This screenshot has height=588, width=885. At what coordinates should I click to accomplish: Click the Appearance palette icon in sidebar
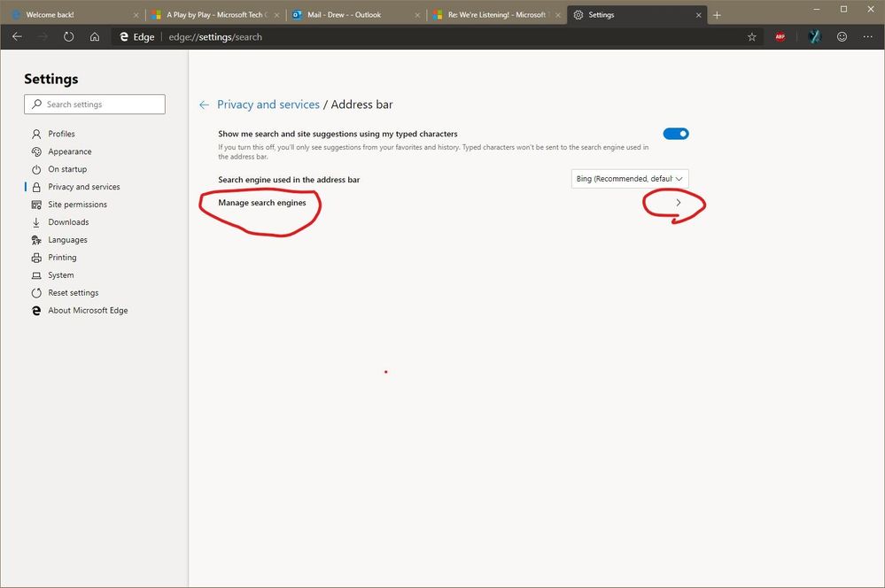pos(36,151)
